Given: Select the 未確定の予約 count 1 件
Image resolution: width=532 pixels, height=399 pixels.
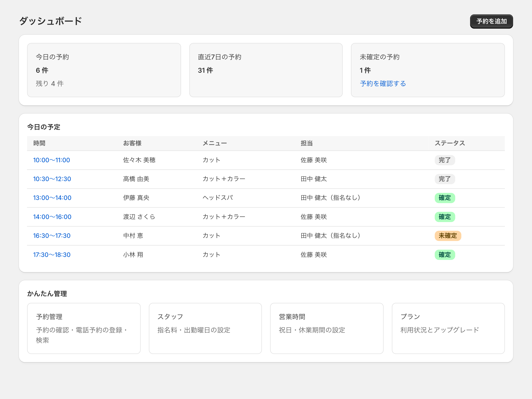Looking at the screenshot, I should coord(365,70).
